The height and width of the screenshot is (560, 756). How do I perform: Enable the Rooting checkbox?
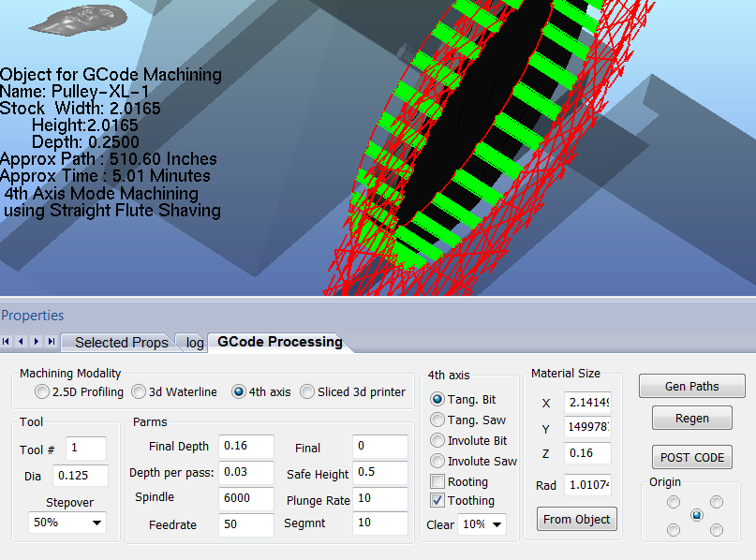click(x=437, y=482)
